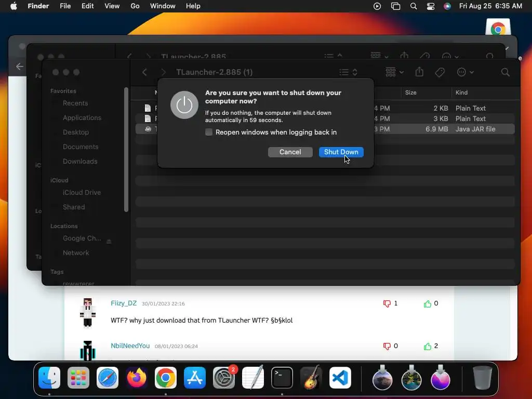Screen dimensions: 532x399
Task: Click the Finder sidebar scrollbar
Action: (x=126, y=150)
